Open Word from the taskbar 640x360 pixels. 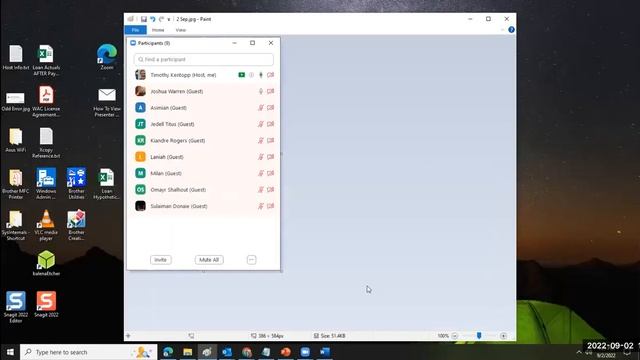point(324,352)
